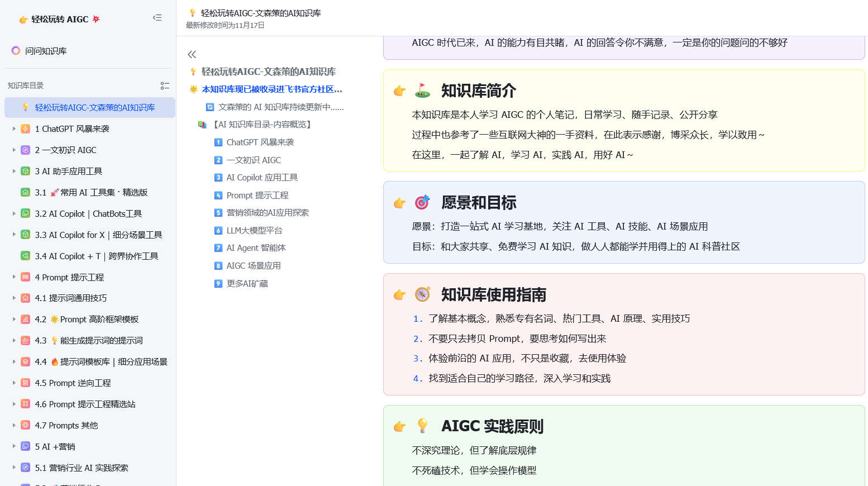Viewport: 868px width, 486px height.
Task: Click red icon of 4 Prompt 提示工程
Action: [25, 277]
